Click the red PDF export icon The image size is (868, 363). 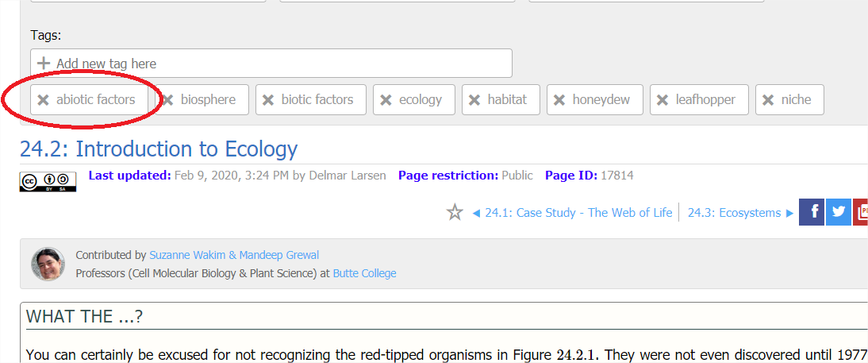coord(860,212)
